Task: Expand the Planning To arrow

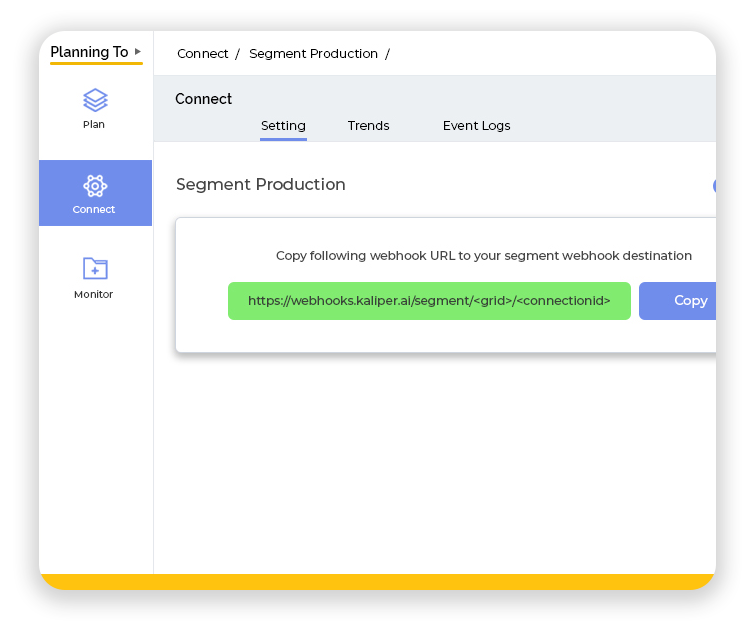Action: pyautogui.click(x=138, y=52)
